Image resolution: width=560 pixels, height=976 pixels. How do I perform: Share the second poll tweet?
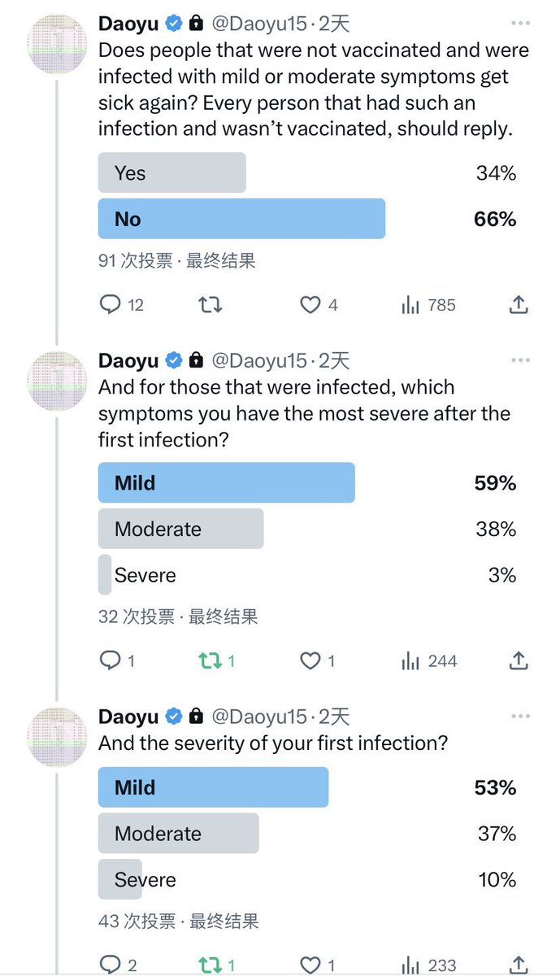519,661
